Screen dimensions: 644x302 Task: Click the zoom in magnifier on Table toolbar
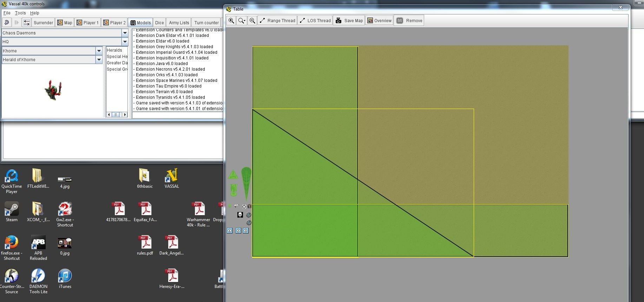click(231, 20)
